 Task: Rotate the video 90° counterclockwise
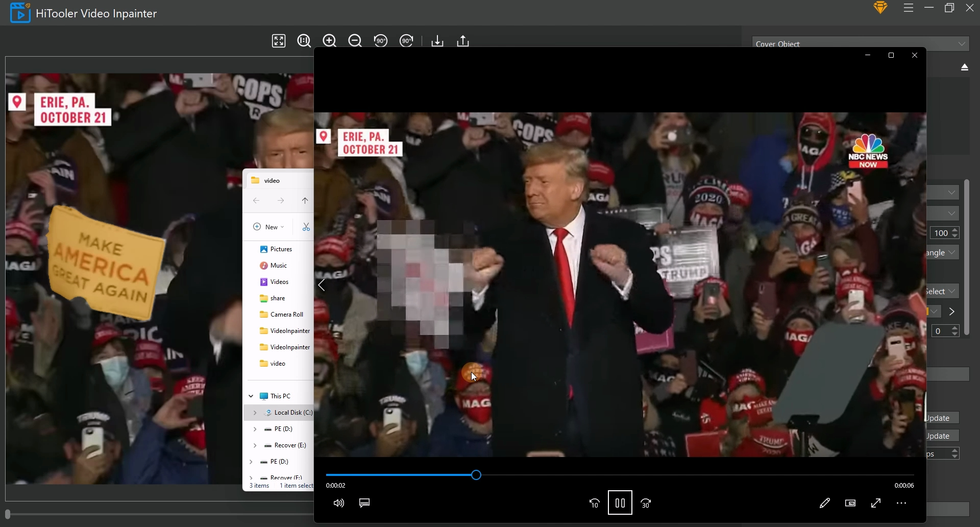381,41
